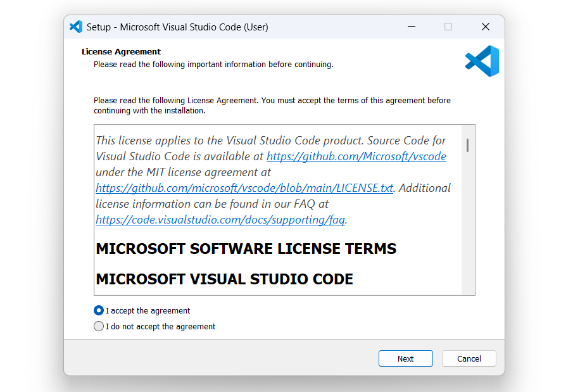Minimize the Setup window
This screenshot has width=573, height=392.
(x=412, y=27)
